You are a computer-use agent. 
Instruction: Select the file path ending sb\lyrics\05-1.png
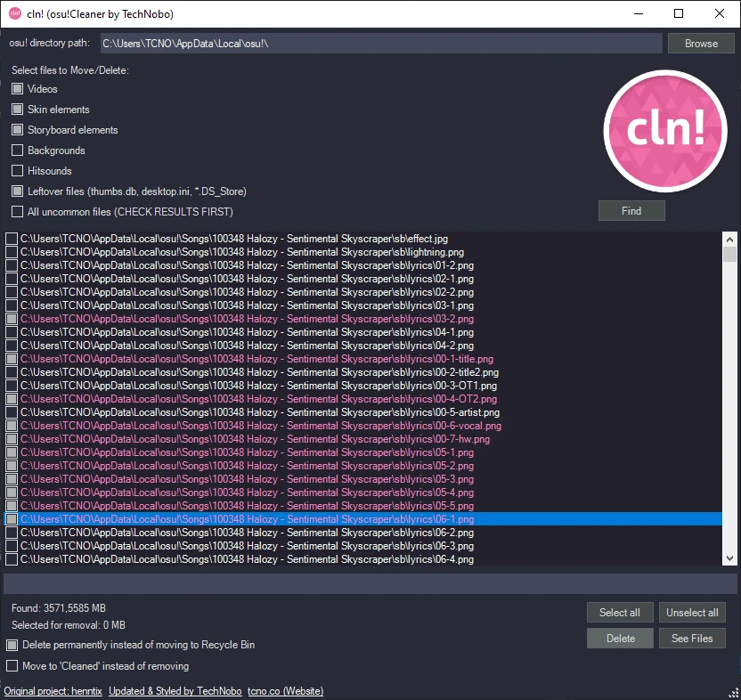coord(247,452)
